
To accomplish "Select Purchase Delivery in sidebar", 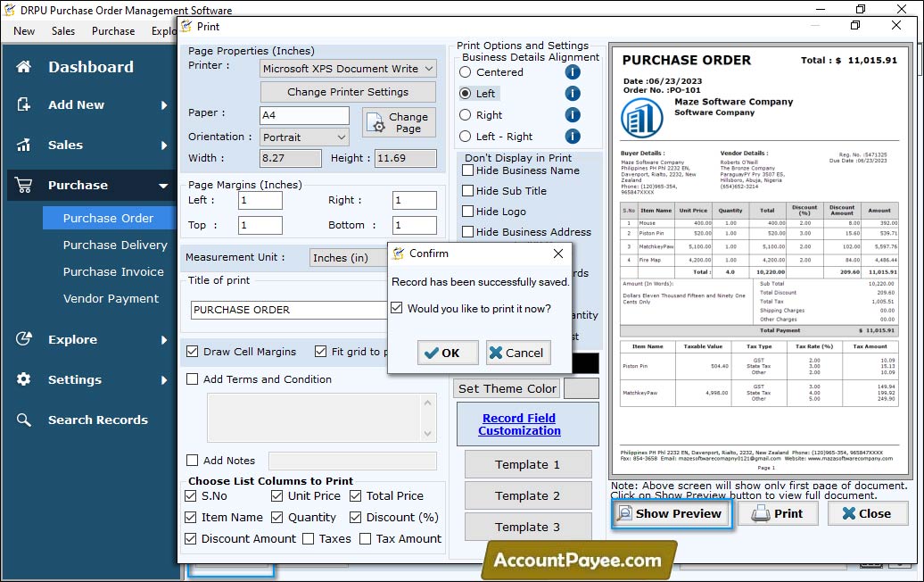I will (115, 245).
